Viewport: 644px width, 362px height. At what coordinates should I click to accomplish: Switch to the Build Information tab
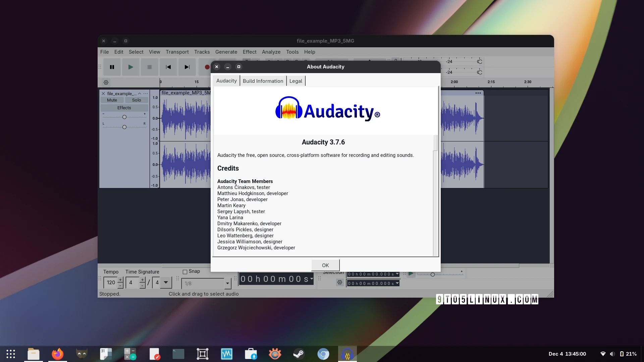point(263,81)
